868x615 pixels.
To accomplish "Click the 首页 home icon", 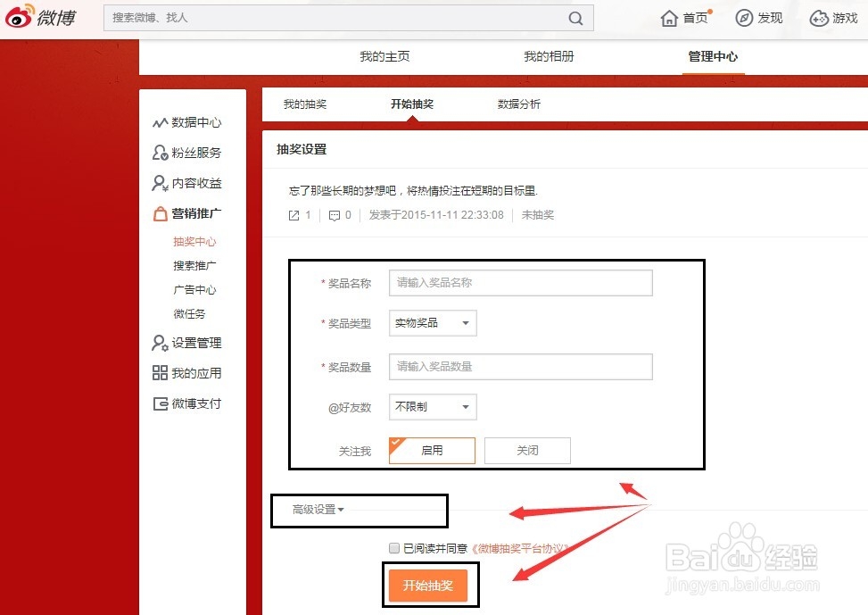I will pyautogui.click(x=669, y=18).
